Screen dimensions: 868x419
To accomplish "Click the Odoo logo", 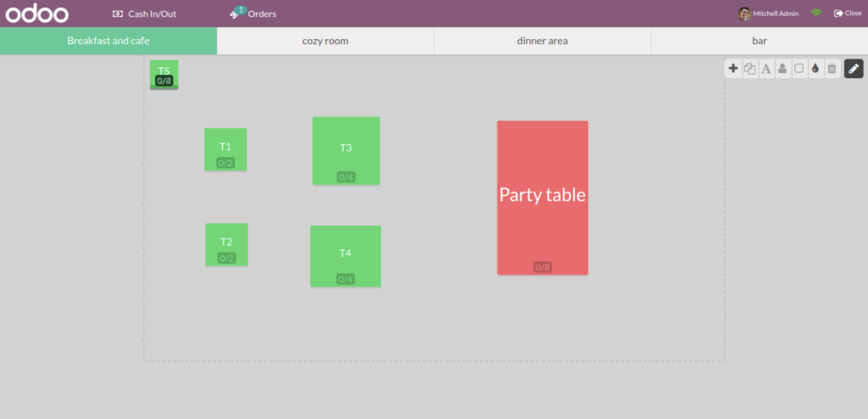I will pyautogui.click(x=37, y=14).
